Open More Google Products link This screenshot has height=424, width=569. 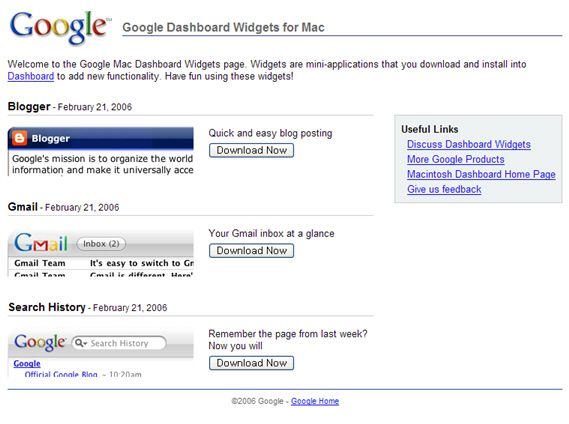[455, 159]
